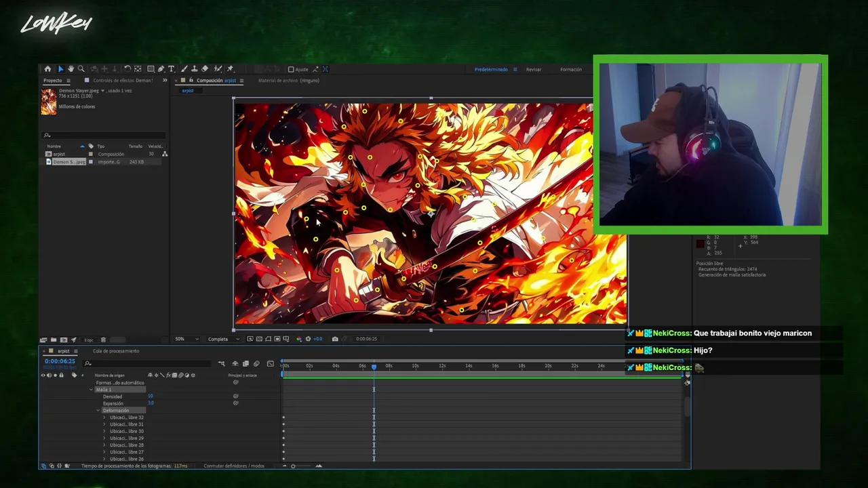Click the color channels icon below viewer
Viewport: 868px width, 488px height.
point(299,339)
